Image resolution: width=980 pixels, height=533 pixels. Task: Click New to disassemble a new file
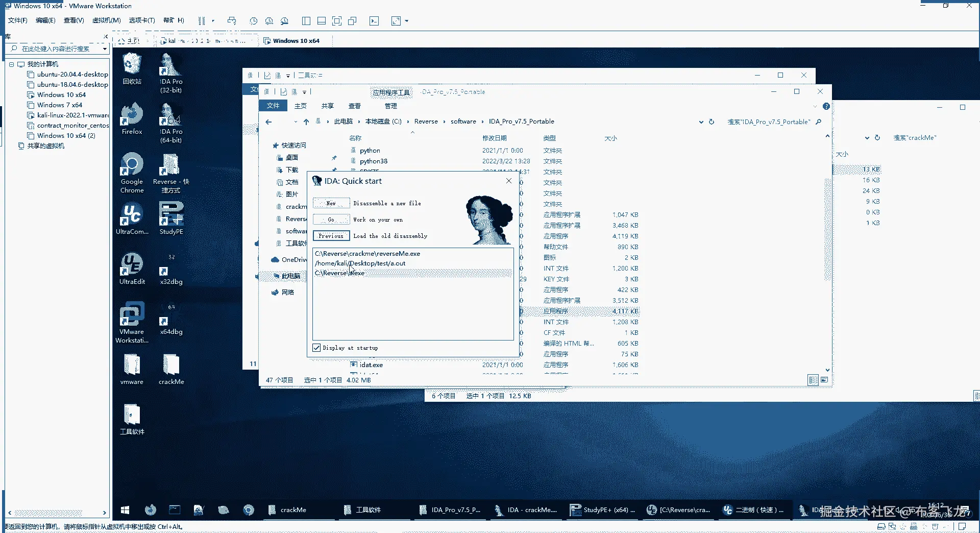click(x=331, y=203)
